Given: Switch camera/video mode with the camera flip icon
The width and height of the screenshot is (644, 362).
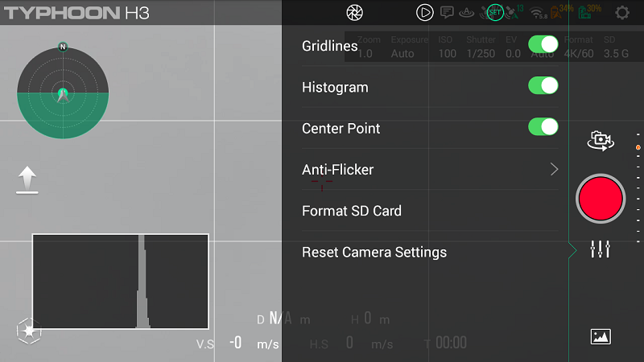Looking at the screenshot, I should (x=600, y=141).
